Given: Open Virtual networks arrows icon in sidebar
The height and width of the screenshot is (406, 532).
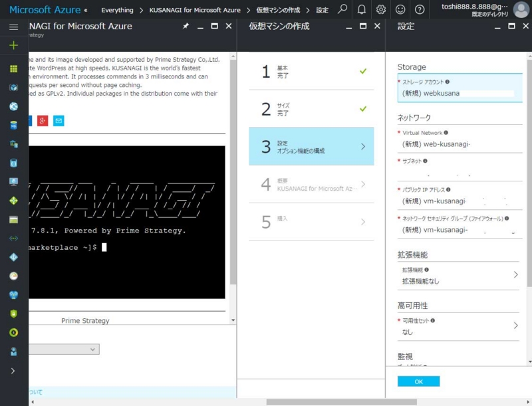Looking at the screenshot, I should [13, 239].
